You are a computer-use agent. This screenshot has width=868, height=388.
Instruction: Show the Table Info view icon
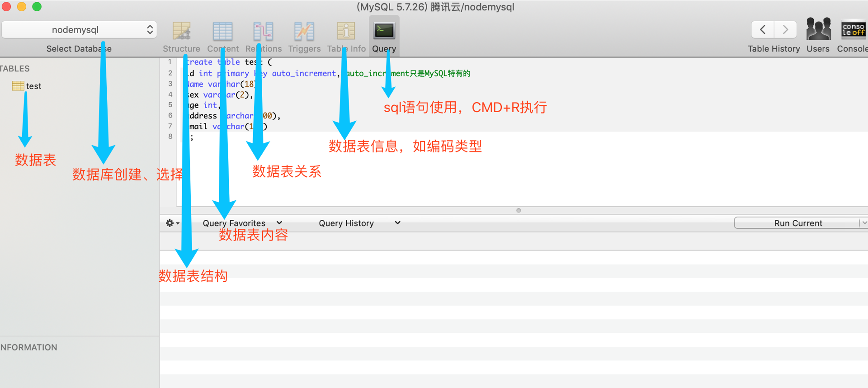[x=346, y=31]
